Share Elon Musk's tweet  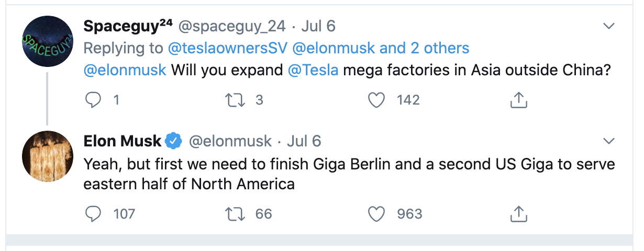(518, 214)
